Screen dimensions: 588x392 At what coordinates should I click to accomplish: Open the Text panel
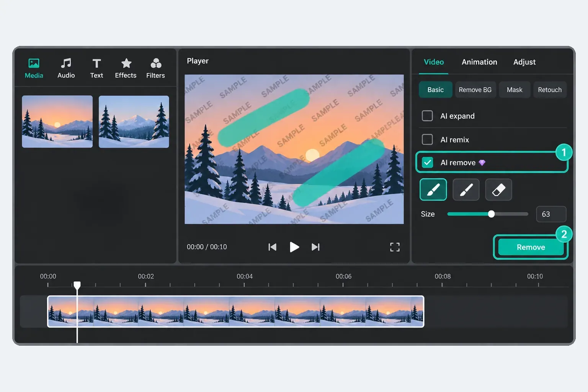point(96,69)
